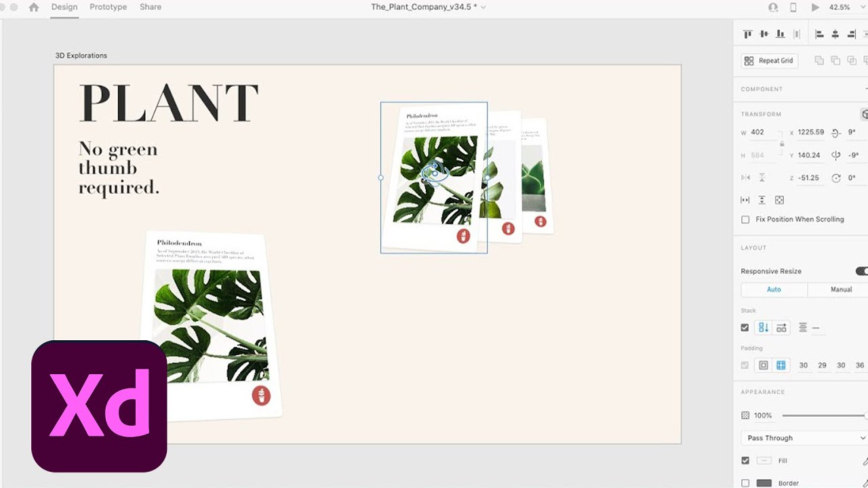Edit the opacity field showing 100%
This screenshot has width=868, height=488.
pyautogui.click(x=764, y=415)
